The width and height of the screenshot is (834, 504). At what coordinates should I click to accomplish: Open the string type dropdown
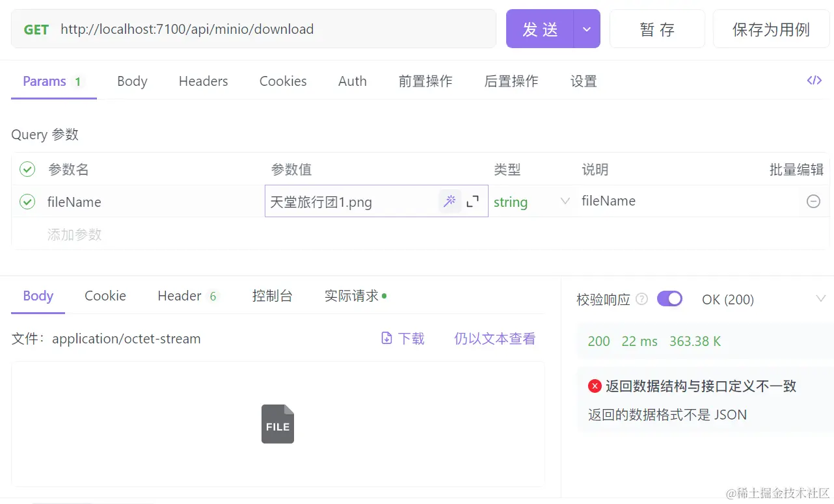click(x=531, y=202)
